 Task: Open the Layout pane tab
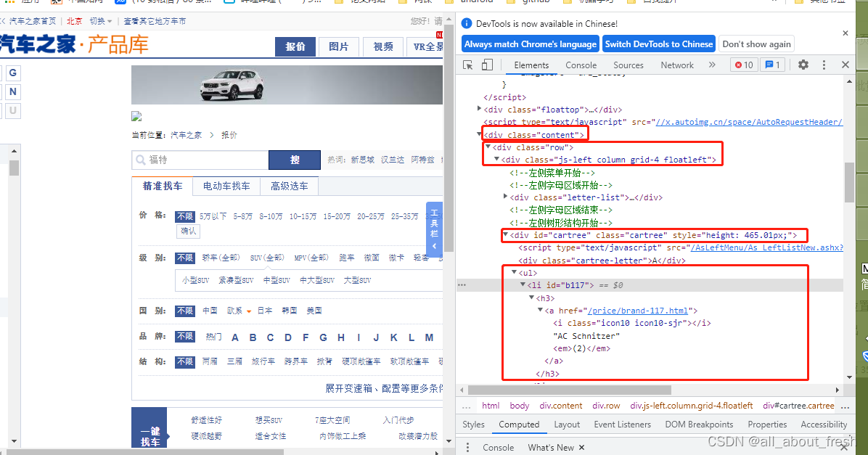[567, 424]
